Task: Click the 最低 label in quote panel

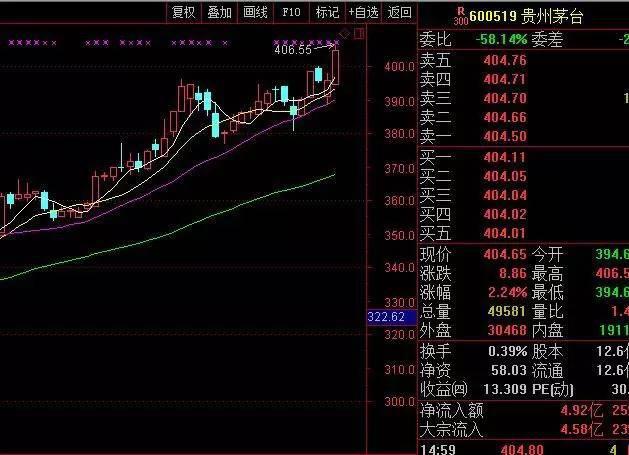Action: click(x=547, y=292)
